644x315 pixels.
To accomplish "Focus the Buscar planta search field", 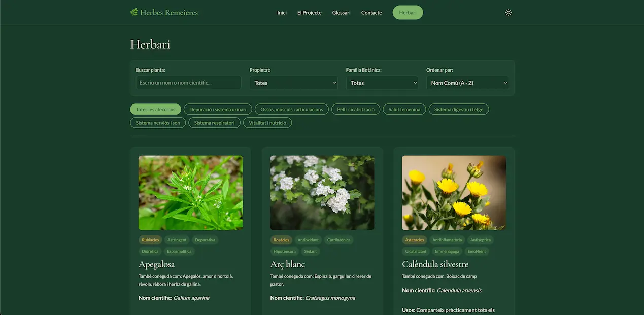I will (x=188, y=83).
